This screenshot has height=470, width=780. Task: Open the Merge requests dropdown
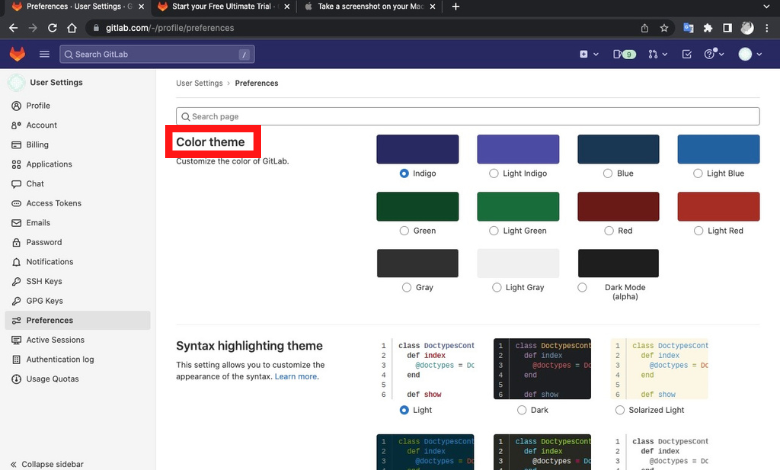(x=658, y=54)
